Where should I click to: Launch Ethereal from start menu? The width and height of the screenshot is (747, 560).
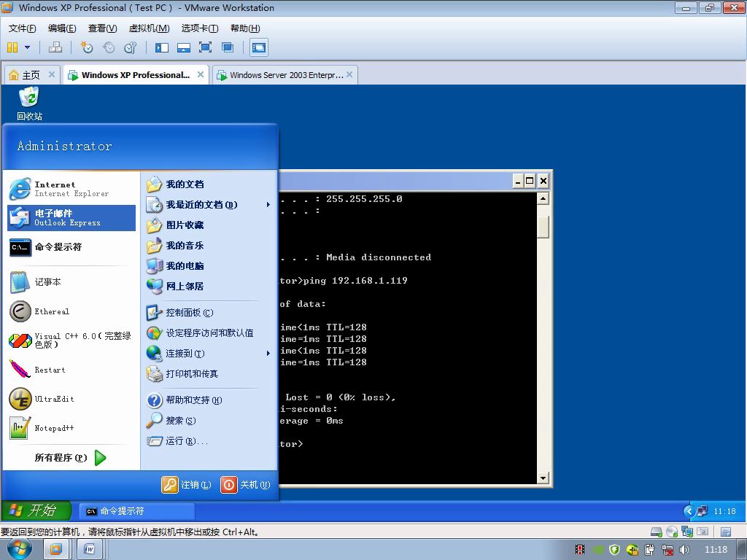71,311
